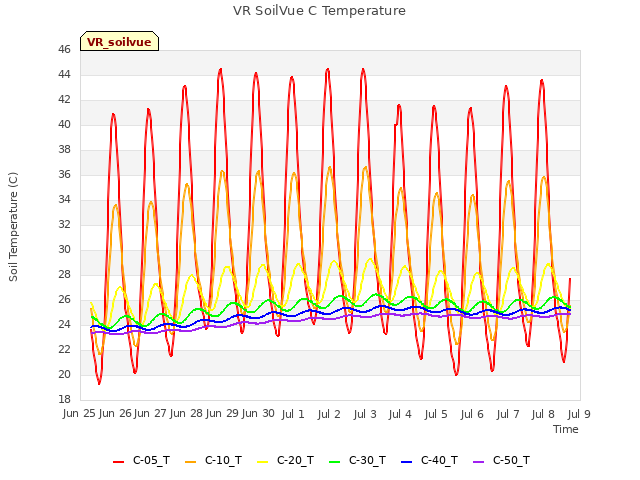Click the Jun 26 x-axis tick label
The image size is (640, 480).
click(x=115, y=414)
